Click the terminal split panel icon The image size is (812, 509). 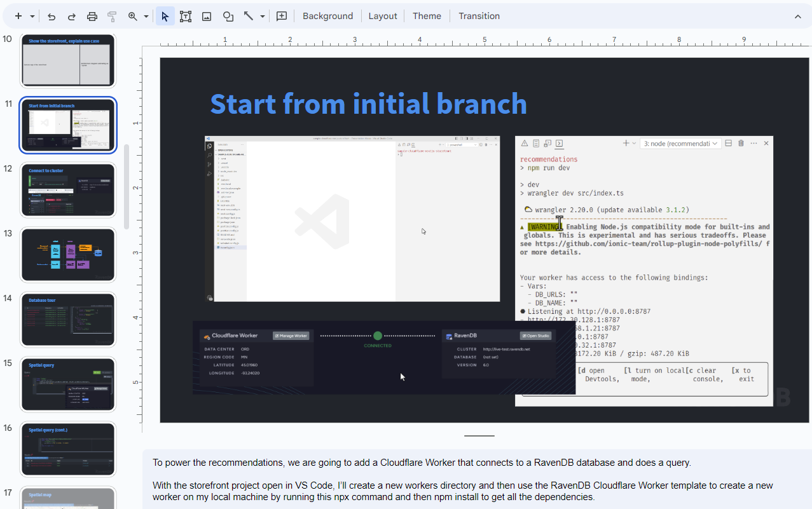pyautogui.click(x=729, y=144)
